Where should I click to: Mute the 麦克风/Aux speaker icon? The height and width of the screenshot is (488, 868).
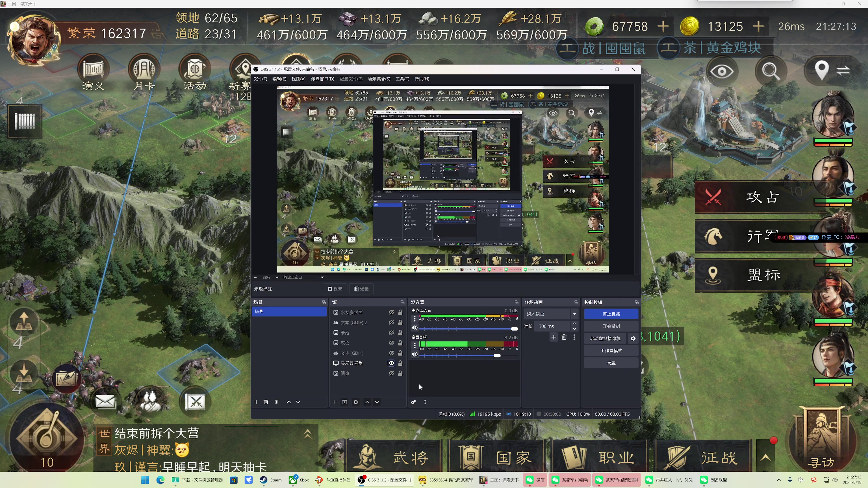415,328
